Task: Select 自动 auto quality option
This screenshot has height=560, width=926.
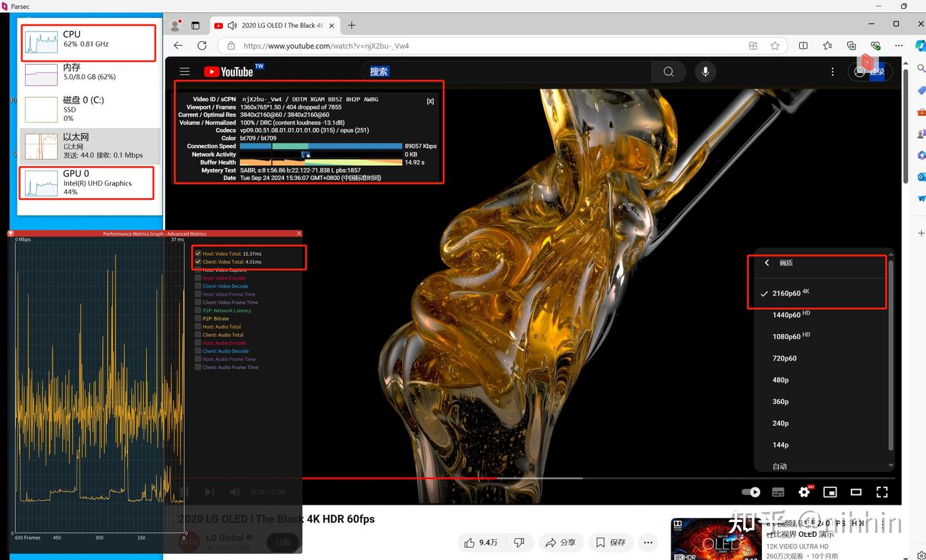Action: (821, 466)
